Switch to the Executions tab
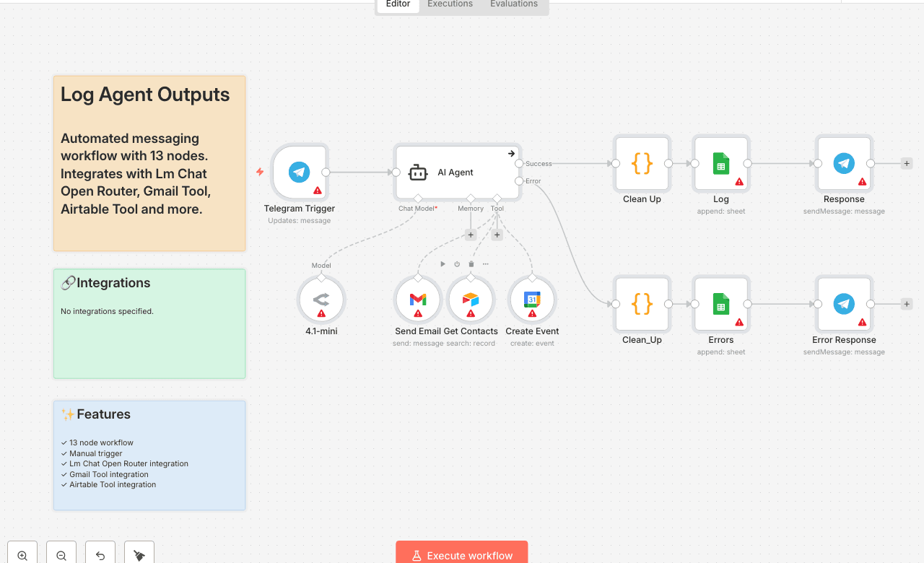 [449, 4]
